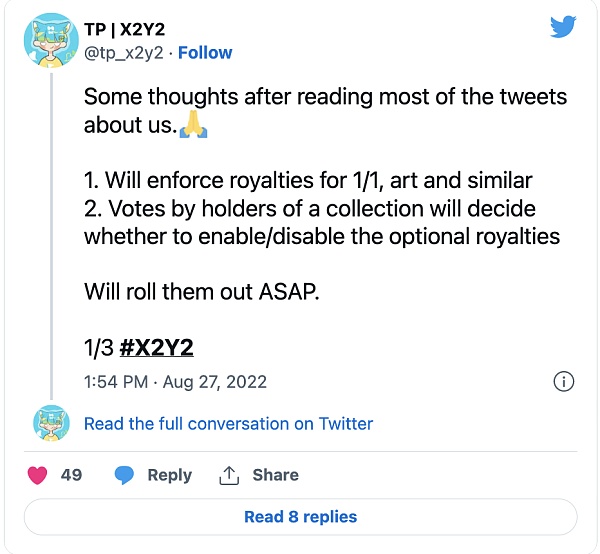Viewport: 600px width, 554px height.
Task: Like the tweet with the heart icon
Action: tap(38, 475)
